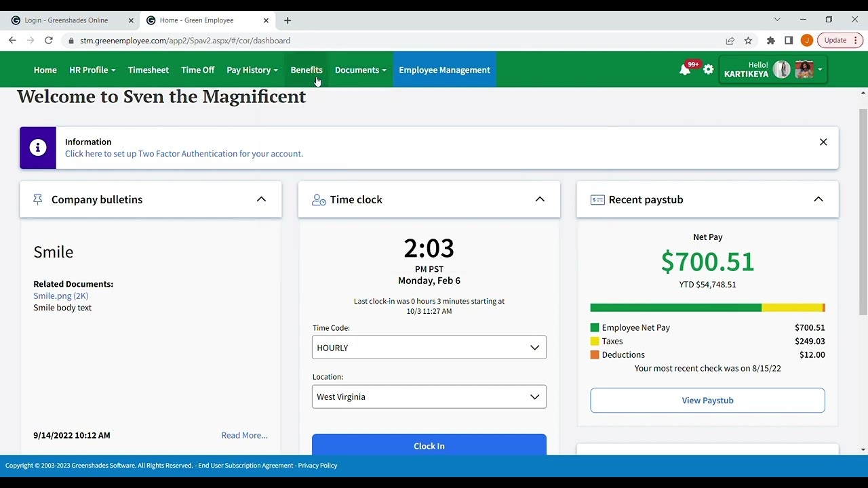Collapse the Company bulletins panel

point(261,199)
